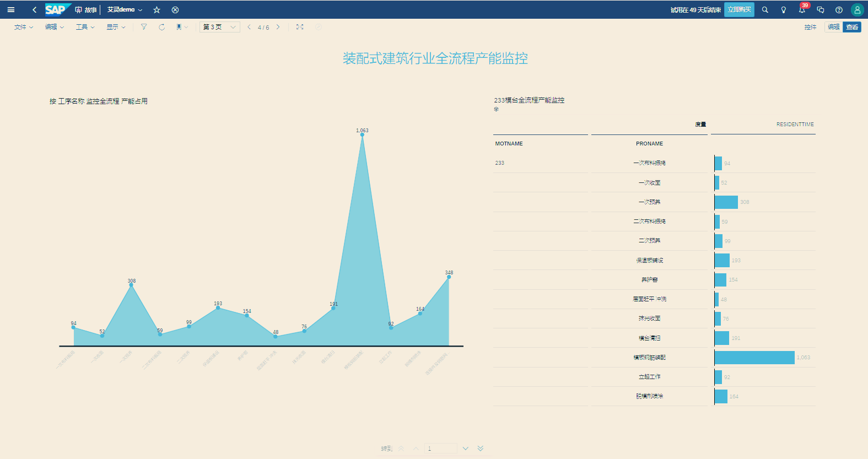Click the filter funnel icon
The image size is (868, 459).
144,27
